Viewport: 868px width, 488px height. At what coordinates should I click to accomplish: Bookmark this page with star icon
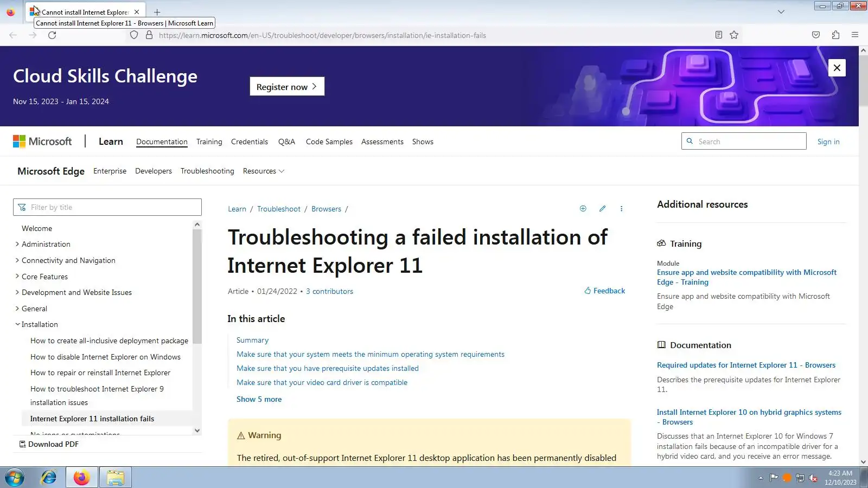734,35
